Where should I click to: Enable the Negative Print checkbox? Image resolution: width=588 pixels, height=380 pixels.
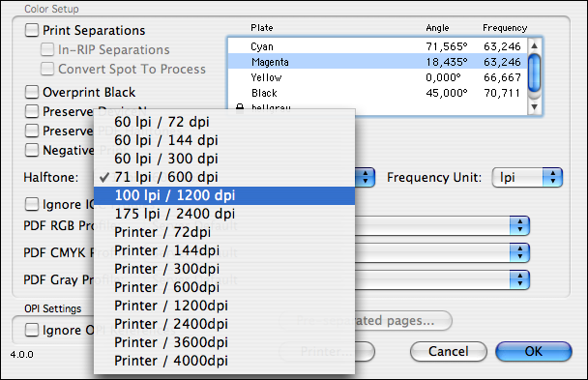(32, 150)
